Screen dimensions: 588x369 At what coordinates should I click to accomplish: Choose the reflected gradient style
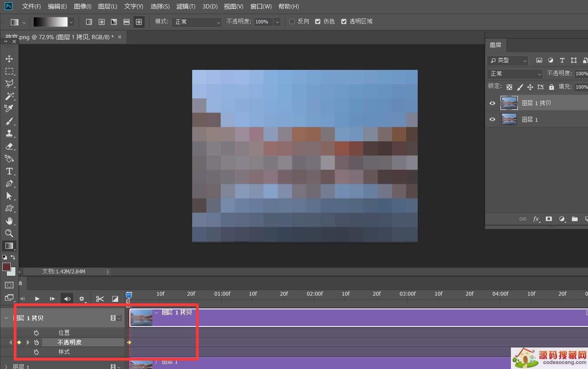(x=126, y=22)
